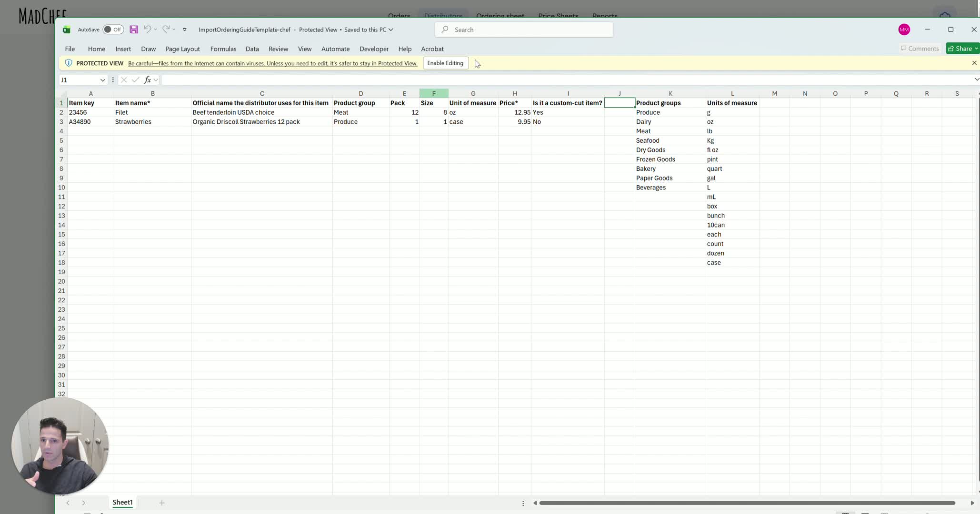This screenshot has height=514, width=980.
Task: Open the Acrobat ribbon tab
Action: point(432,49)
